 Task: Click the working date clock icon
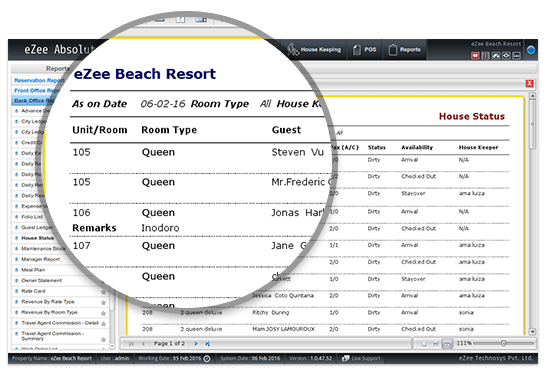(206, 359)
